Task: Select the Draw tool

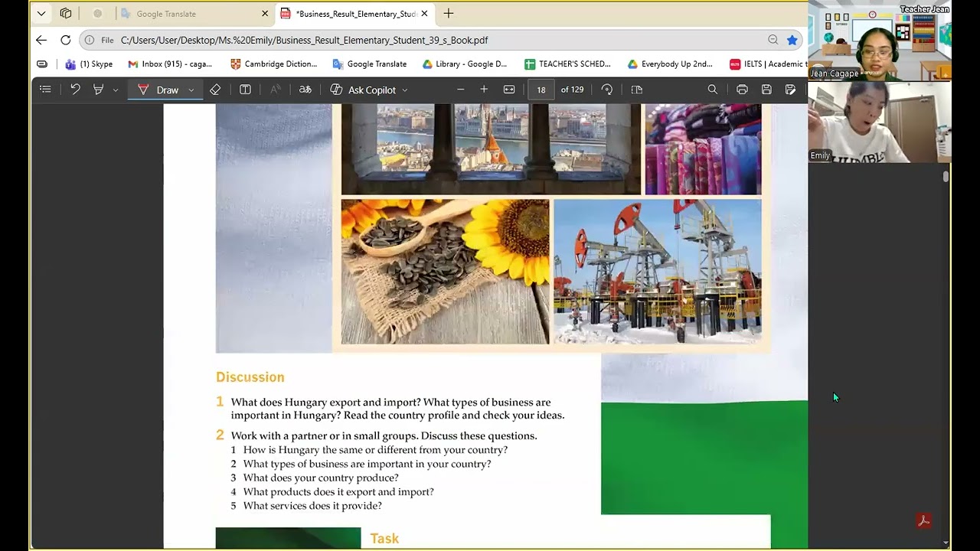Action: [x=159, y=90]
